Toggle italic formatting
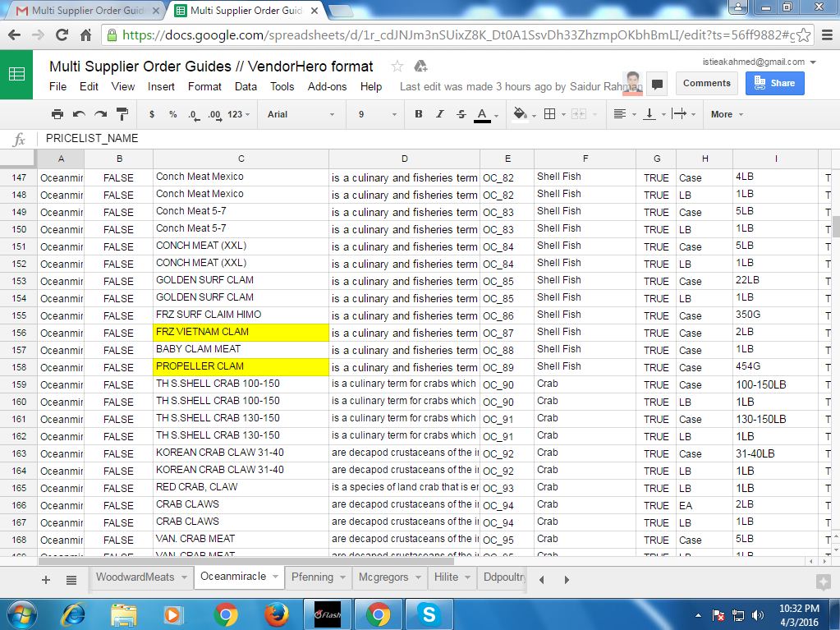Image resolution: width=840 pixels, height=630 pixels. [x=440, y=114]
